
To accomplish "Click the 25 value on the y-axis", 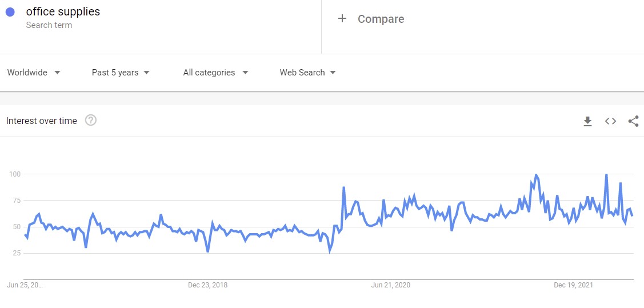I will pyautogui.click(x=17, y=253).
